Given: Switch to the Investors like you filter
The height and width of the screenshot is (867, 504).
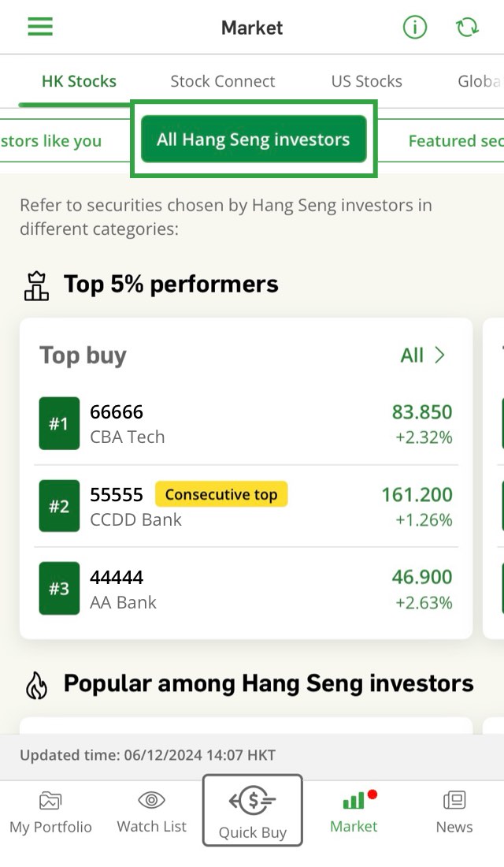Looking at the screenshot, I should click(51, 141).
